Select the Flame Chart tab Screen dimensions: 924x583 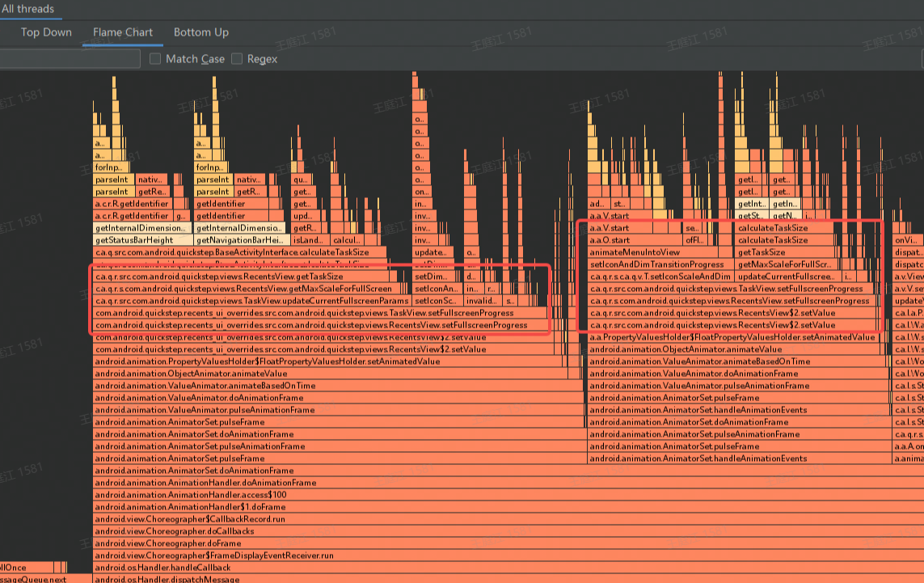click(123, 32)
